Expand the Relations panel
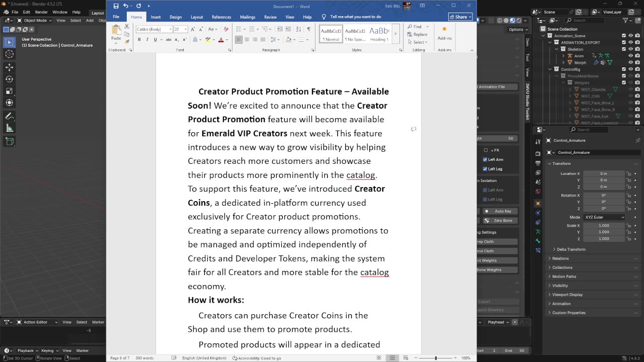This screenshot has width=644, height=362. [560, 258]
